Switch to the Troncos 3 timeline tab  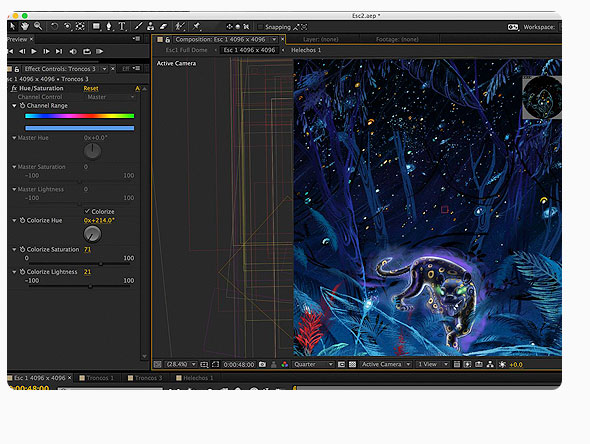145,378
